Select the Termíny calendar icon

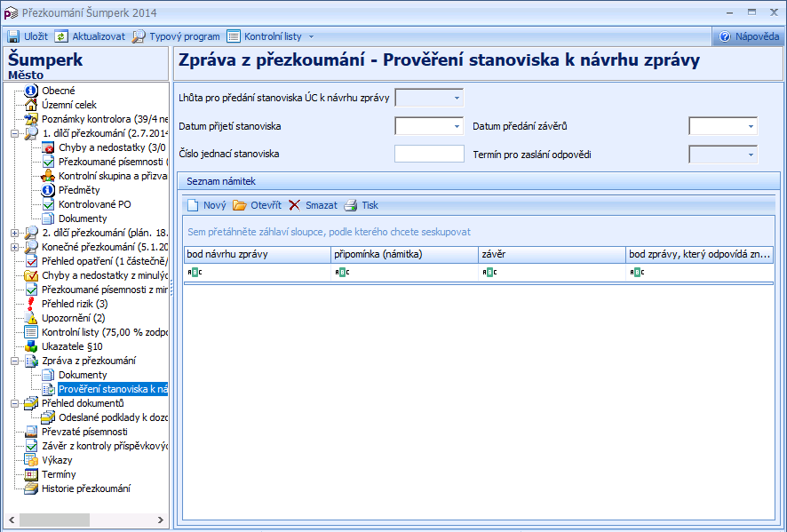coord(31,474)
